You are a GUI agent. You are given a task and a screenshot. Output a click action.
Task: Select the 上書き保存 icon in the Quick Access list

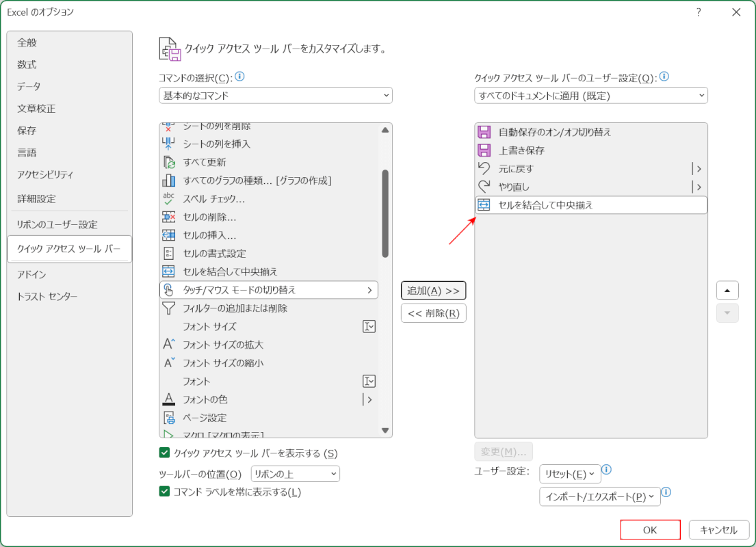coord(483,150)
